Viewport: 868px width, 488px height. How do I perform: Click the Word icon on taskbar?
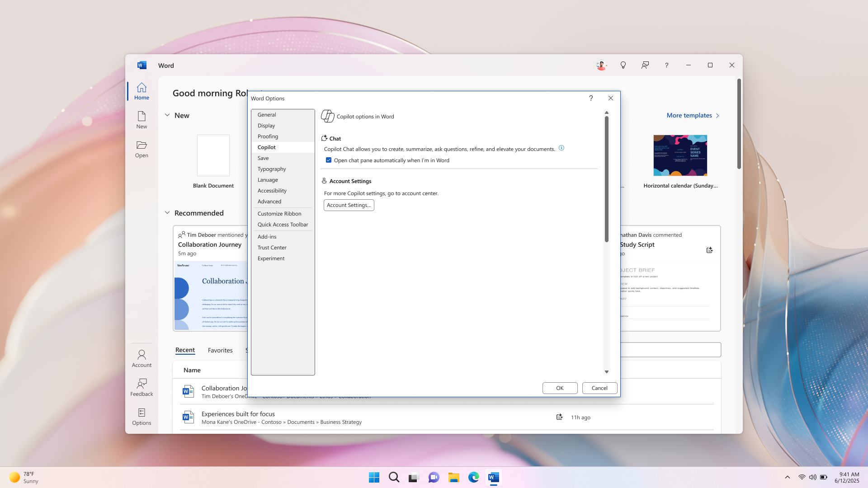pyautogui.click(x=493, y=477)
